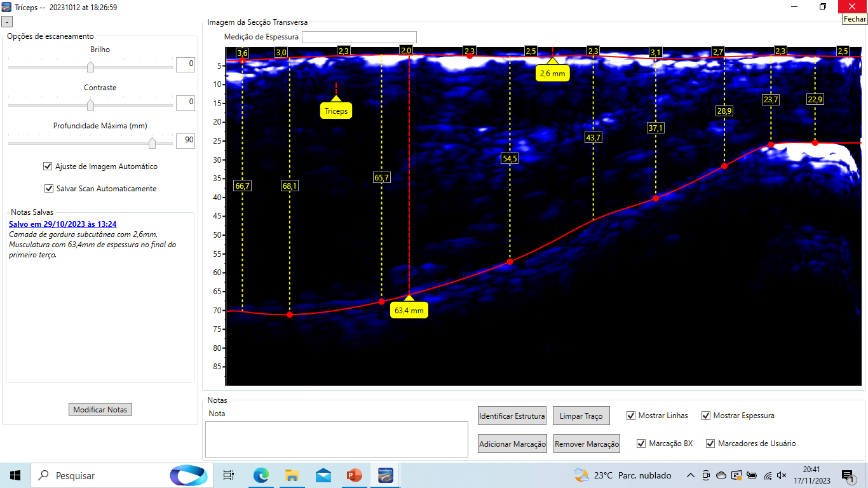Click the Identificar Estrutura button
The image size is (868, 488).
[512, 416]
